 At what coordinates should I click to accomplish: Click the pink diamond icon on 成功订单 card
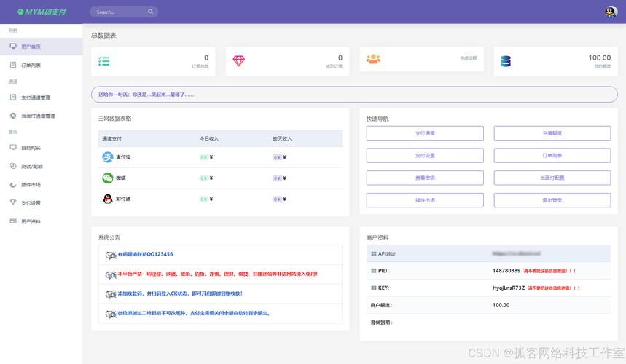[239, 60]
